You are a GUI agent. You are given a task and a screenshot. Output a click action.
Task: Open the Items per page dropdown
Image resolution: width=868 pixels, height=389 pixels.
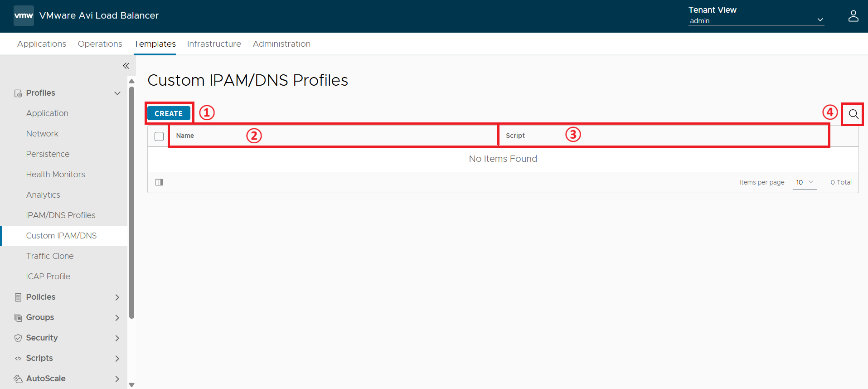(805, 182)
